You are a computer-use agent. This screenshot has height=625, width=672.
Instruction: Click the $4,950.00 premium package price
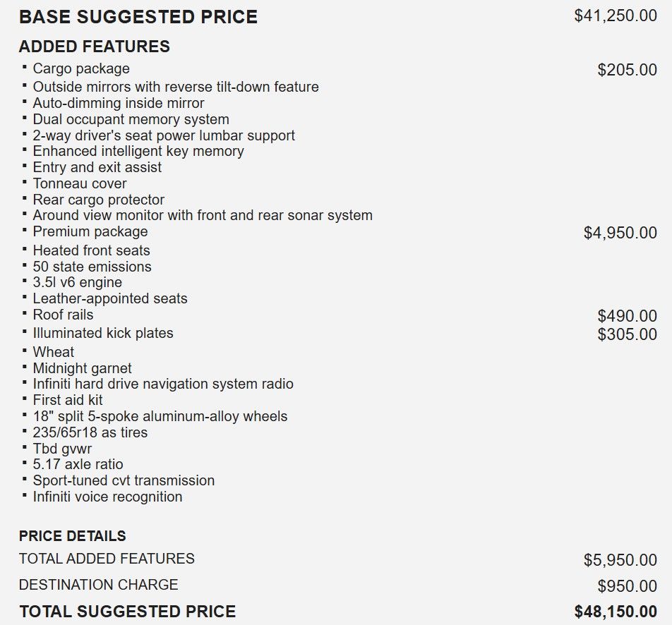tap(620, 233)
